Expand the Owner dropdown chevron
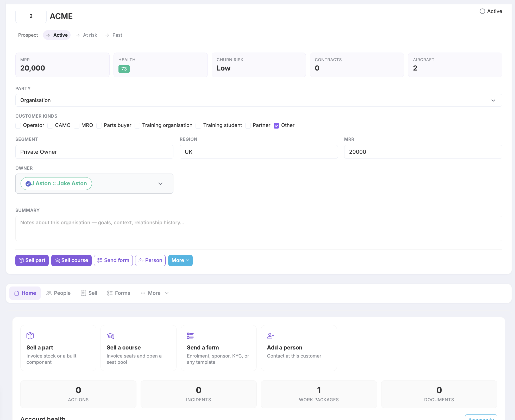Image resolution: width=515 pixels, height=420 pixels. 160,184
